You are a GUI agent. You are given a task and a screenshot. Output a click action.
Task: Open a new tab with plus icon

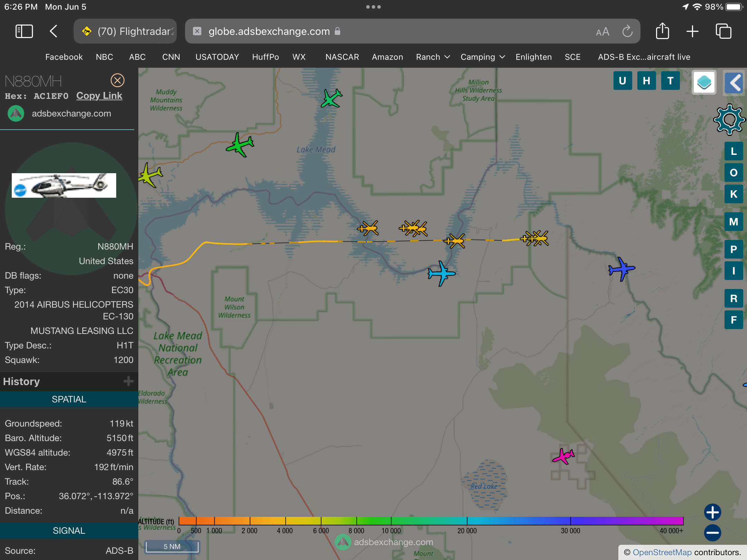coord(692,31)
